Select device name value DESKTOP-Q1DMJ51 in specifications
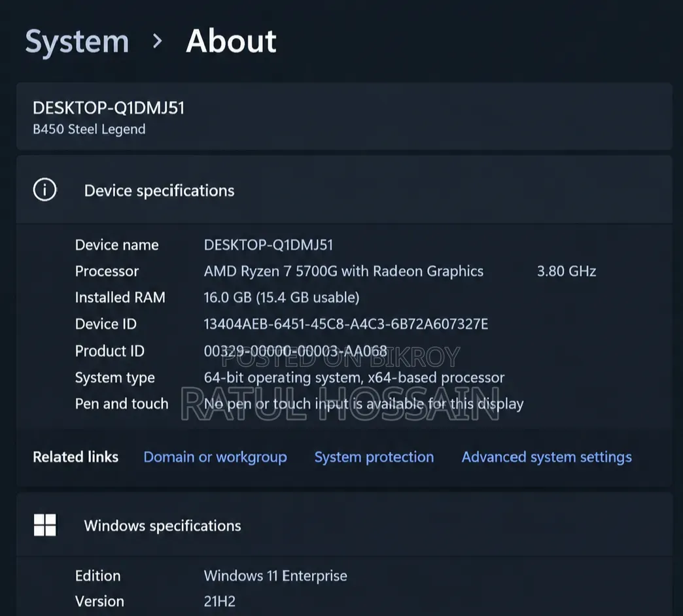This screenshot has height=616, width=683. pyautogui.click(x=268, y=245)
